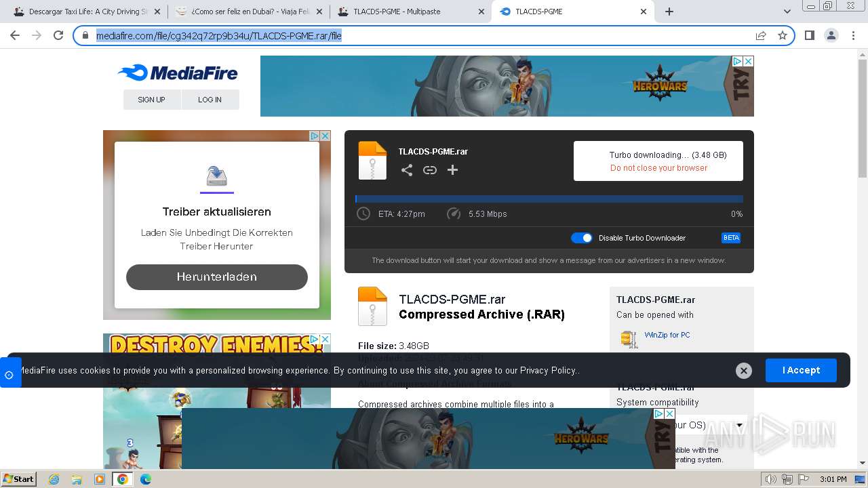Click the taskbar volume icon
Viewport: 868px width, 488px height.
point(771,479)
